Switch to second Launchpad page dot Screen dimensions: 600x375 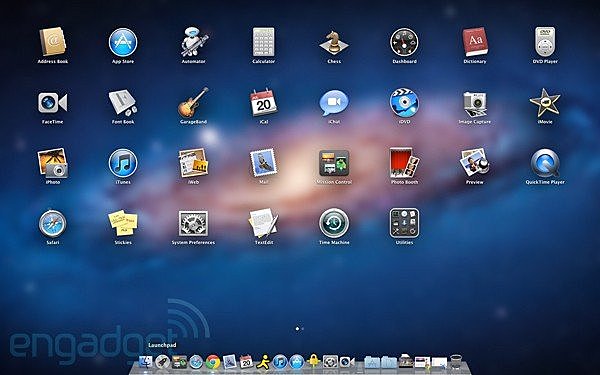(303, 328)
